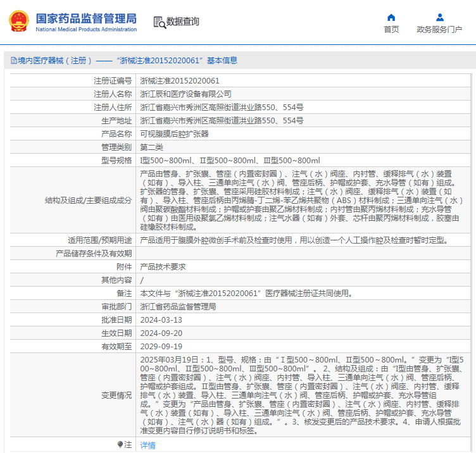The width and height of the screenshot is (476, 453).
Task: Open the 详情 link
Action: click(148, 445)
